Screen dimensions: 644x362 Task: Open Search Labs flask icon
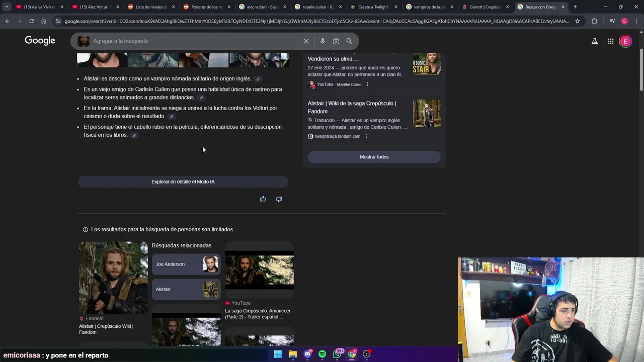[x=595, y=41]
